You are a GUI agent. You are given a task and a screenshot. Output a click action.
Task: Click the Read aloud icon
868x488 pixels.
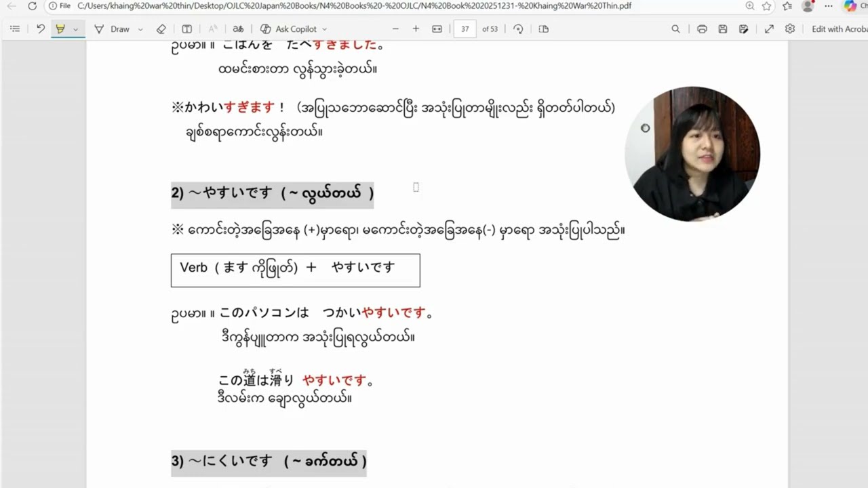click(x=213, y=29)
